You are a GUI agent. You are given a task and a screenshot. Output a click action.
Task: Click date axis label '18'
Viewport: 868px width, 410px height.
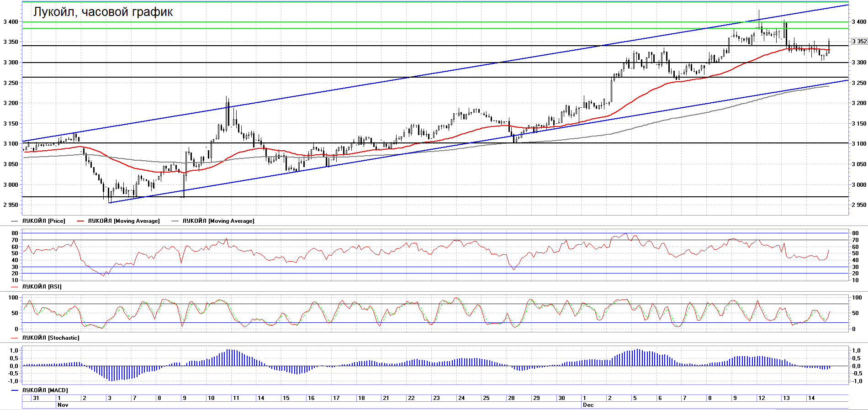(x=361, y=398)
